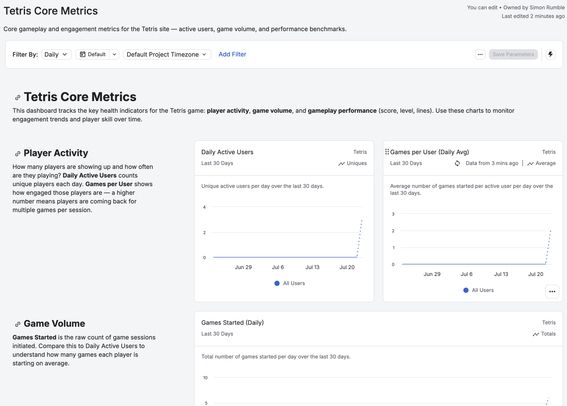Open the Default date range picker
This screenshot has width=567, height=406.
93,54
